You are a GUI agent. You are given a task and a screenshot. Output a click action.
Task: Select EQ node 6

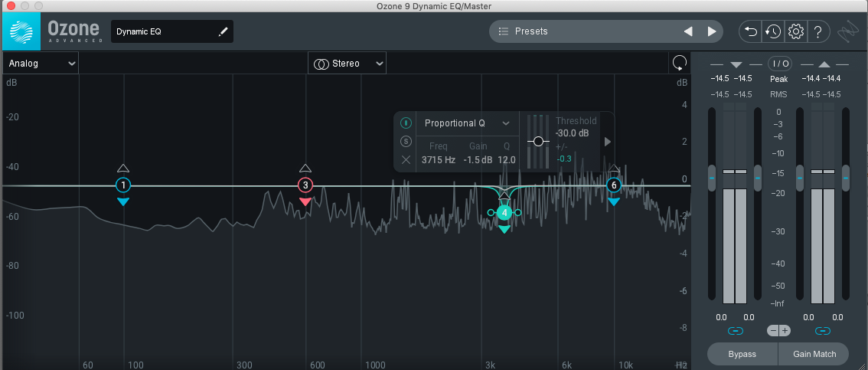[x=613, y=185]
